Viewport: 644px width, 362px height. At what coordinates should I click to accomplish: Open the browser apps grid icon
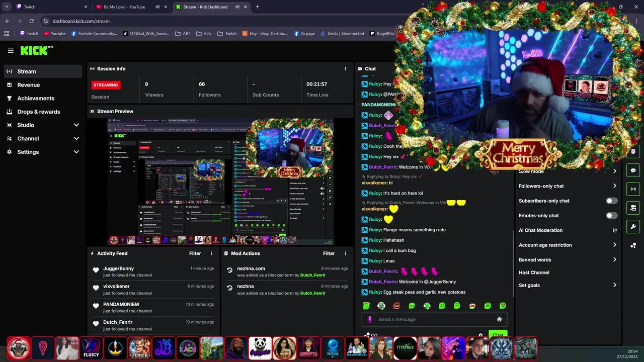[x=7, y=33]
